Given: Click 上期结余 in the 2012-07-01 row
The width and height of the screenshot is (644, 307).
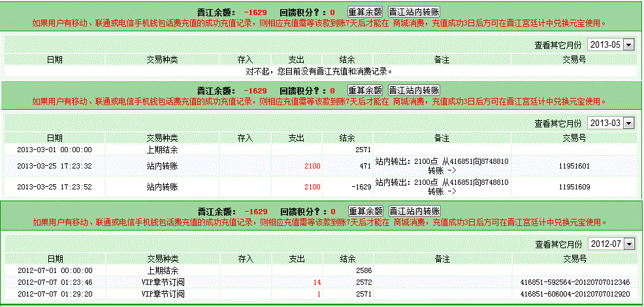Looking at the screenshot, I should point(163,270).
